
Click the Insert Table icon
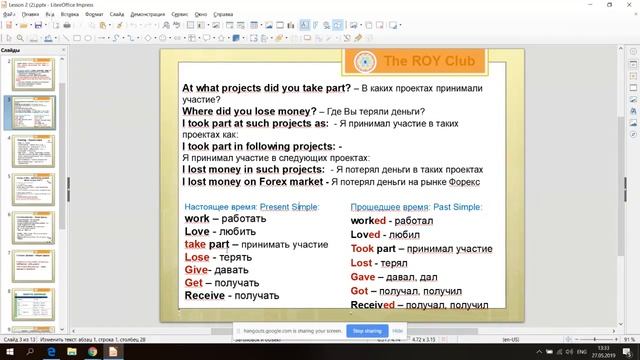(x=254, y=25)
